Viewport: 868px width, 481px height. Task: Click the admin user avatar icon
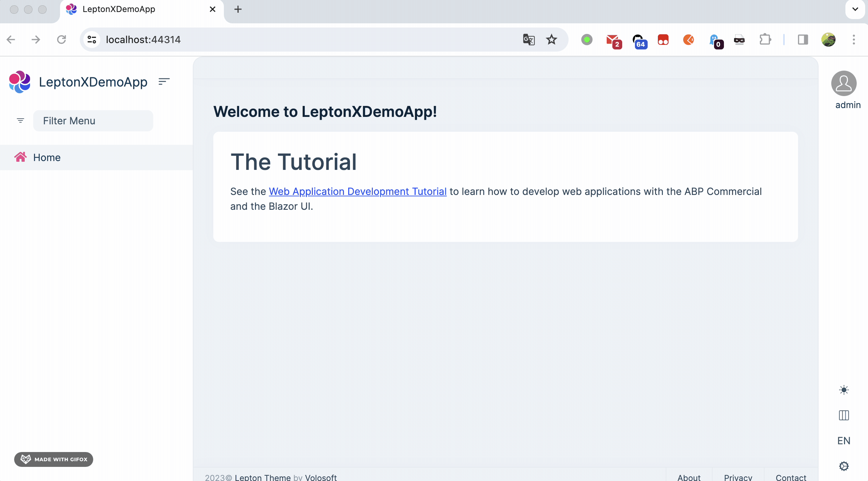click(x=844, y=84)
